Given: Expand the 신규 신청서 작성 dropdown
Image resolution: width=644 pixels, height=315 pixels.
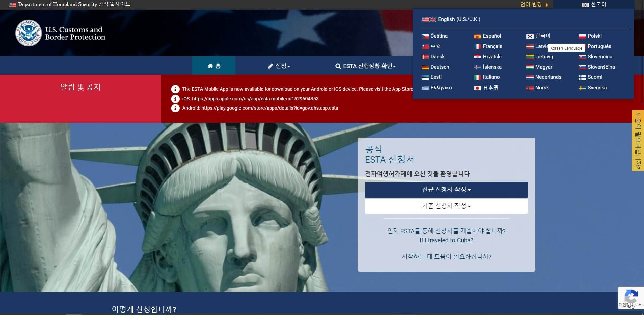Looking at the screenshot, I should [x=446, y=190].
